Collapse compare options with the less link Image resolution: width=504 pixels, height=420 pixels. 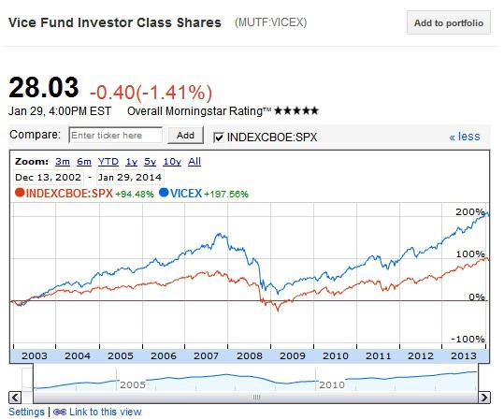pyautogui.click(x=465, y=137)
